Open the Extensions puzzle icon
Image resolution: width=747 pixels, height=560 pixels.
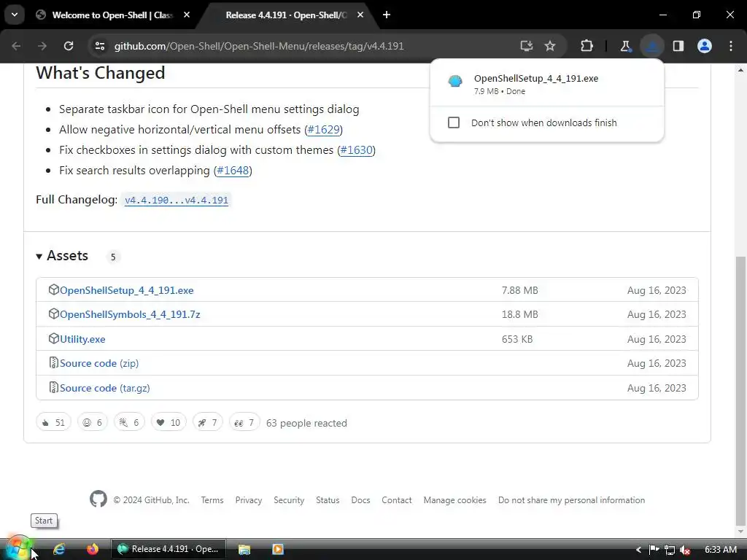[x=587, y=46]
